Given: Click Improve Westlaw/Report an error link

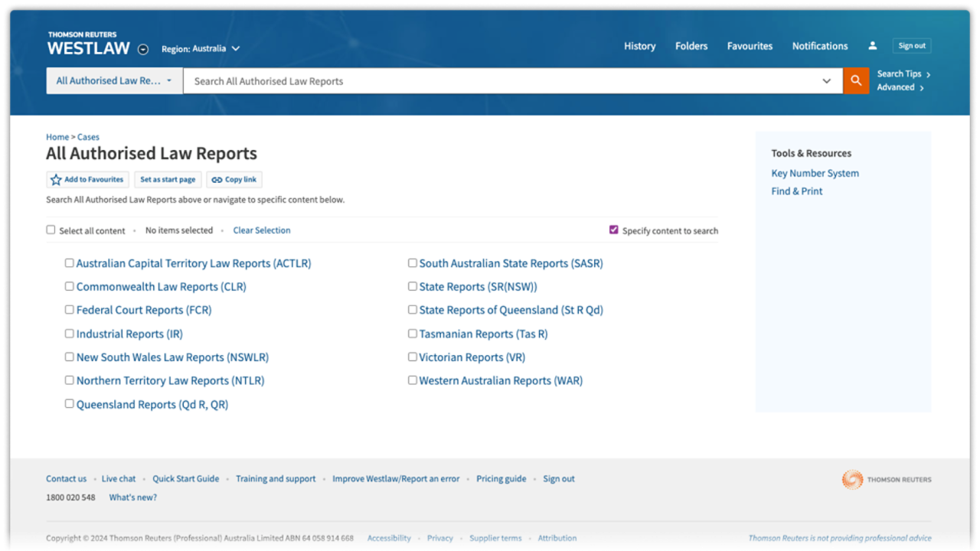Looking at the screenshot, I should coord(396,479).
